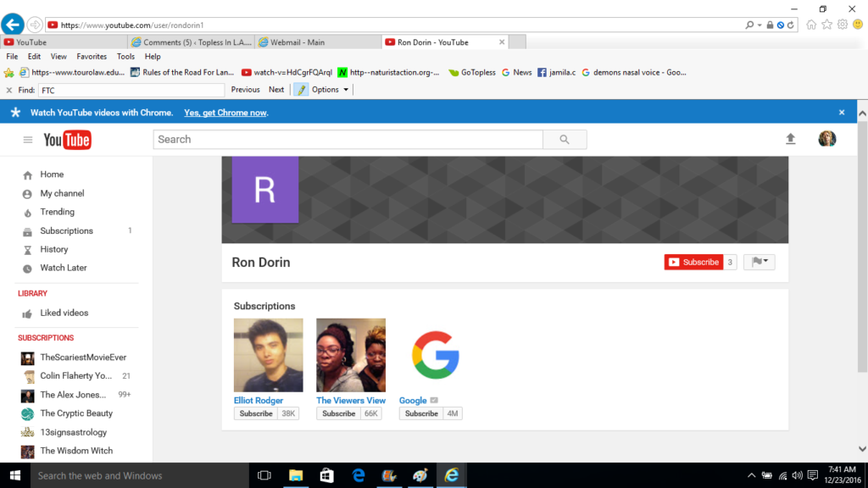Image resolution: width=868 pixels, height=488 pixels.
Task: Click the Next find button
Action: 276,90
